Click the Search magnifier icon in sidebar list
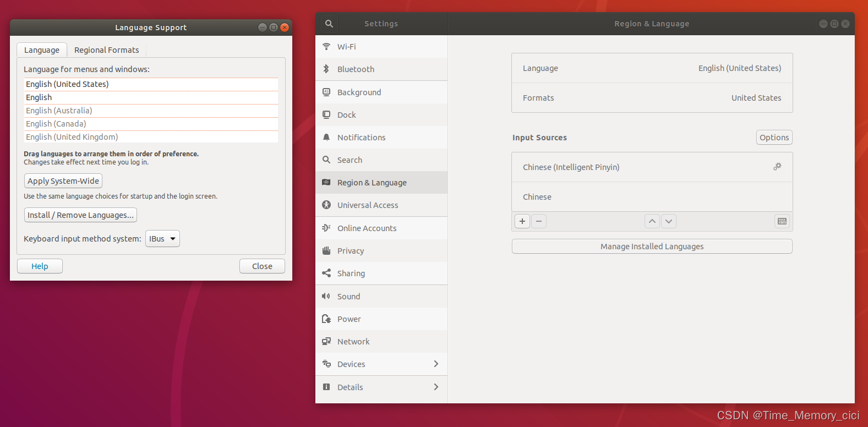 coord(326,160)
